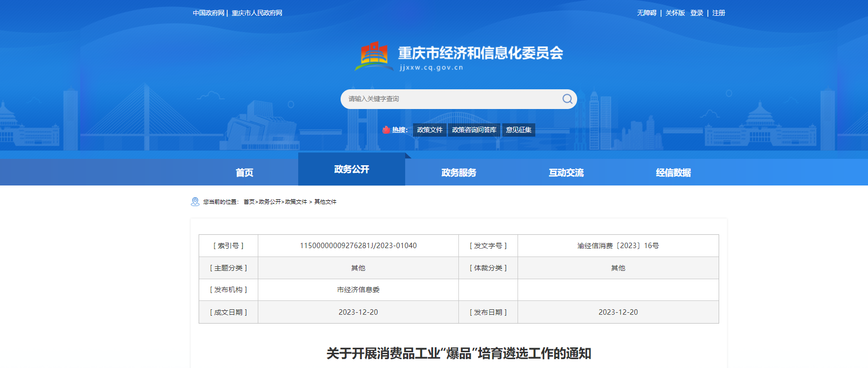Image resolution: width=868 pixels, height=368 pixels.
Task: Click the 注册 register link
Action: click(718, 13)
